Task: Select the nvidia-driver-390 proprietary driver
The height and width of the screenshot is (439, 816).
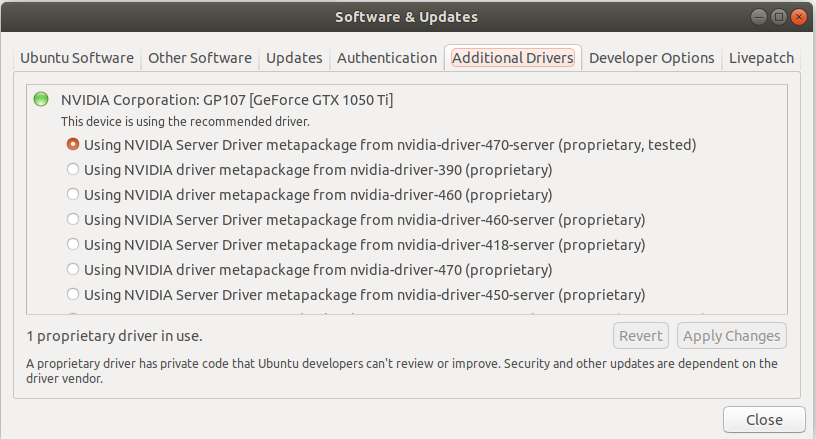Action: click(x=73, y=169)
